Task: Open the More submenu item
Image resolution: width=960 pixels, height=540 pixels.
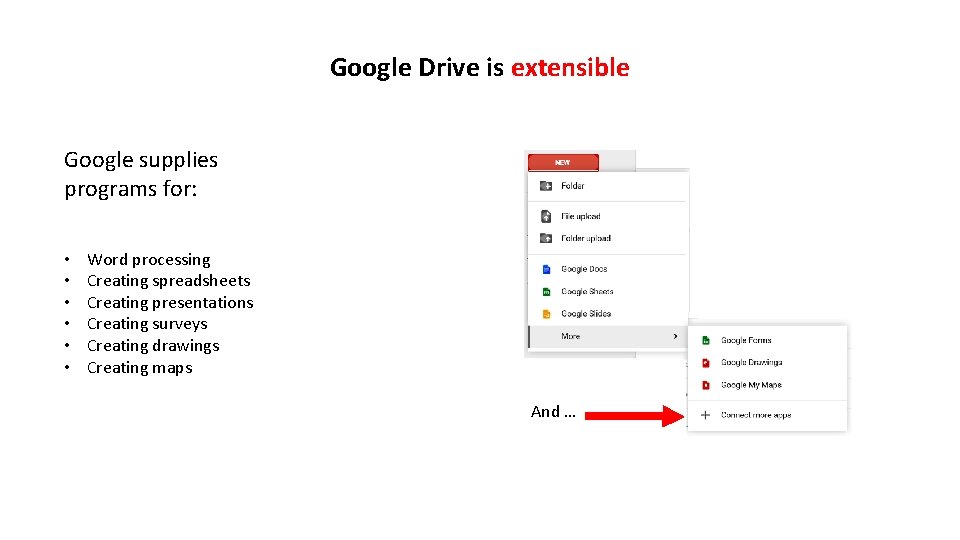Action: click(607, 336)
